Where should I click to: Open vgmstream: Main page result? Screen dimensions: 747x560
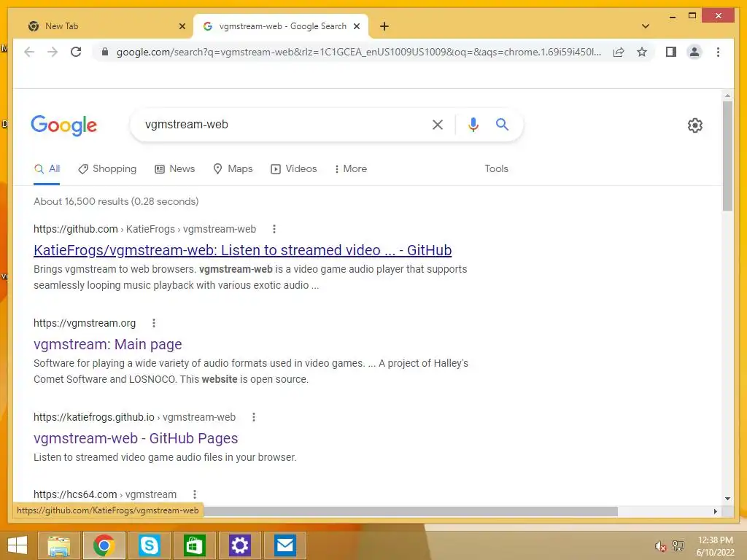[x=108, y=344]
